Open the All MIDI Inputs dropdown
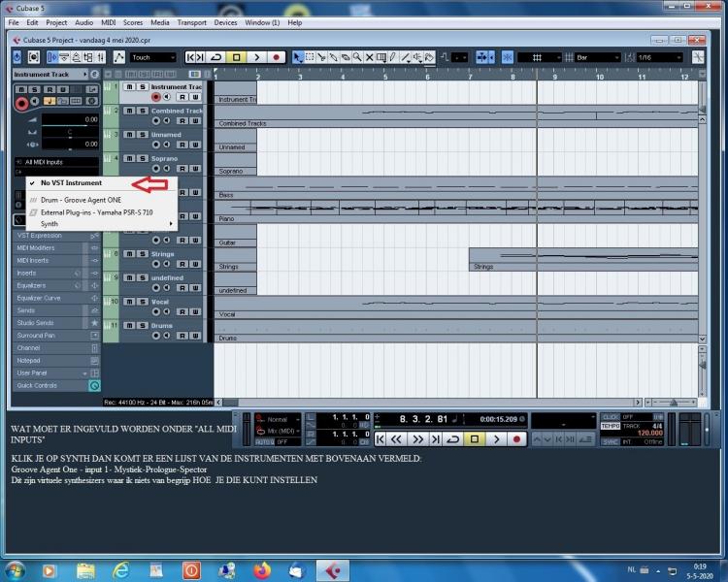Image resolution: width=728 pixels, height=582 pixels. [x=56, y=162]
